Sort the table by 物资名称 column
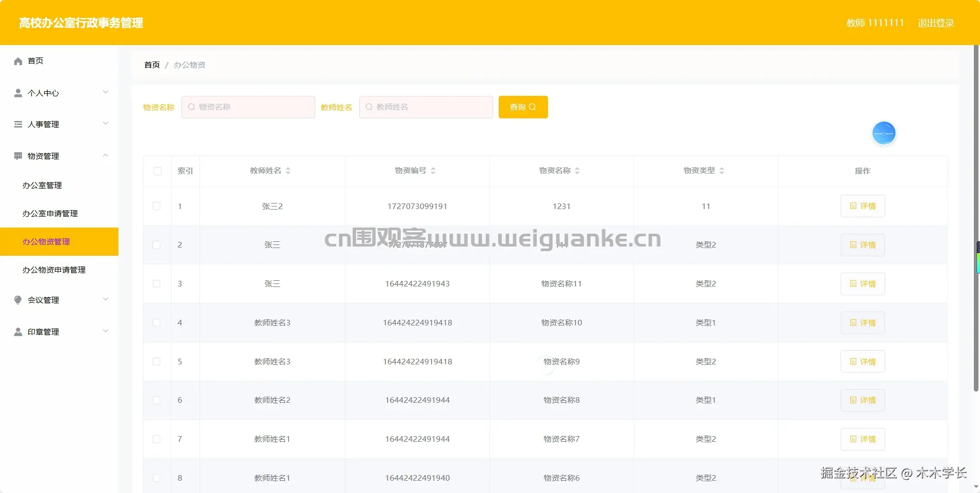This screenshot has width=980, height=493. (x=577, y=171)
